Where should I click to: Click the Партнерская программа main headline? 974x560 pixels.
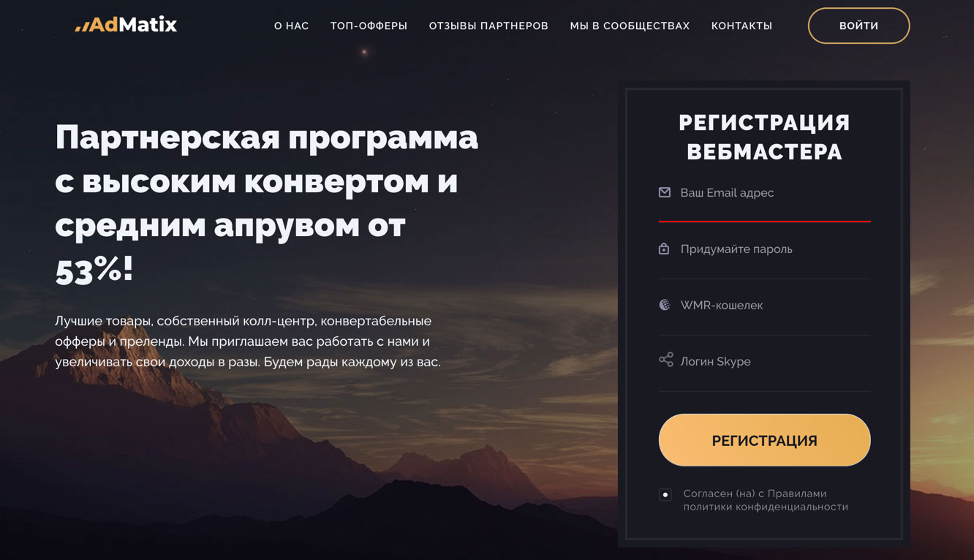[x=266, y=204]
